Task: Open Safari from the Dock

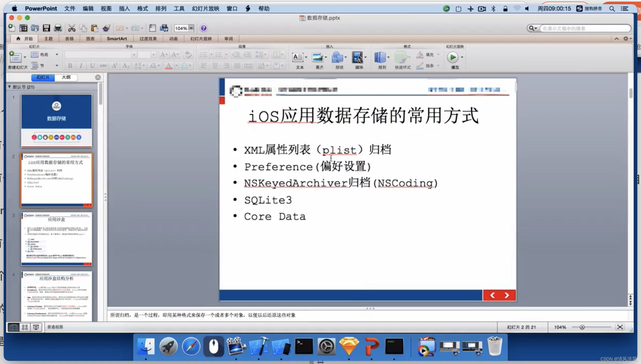Action: 191,346
